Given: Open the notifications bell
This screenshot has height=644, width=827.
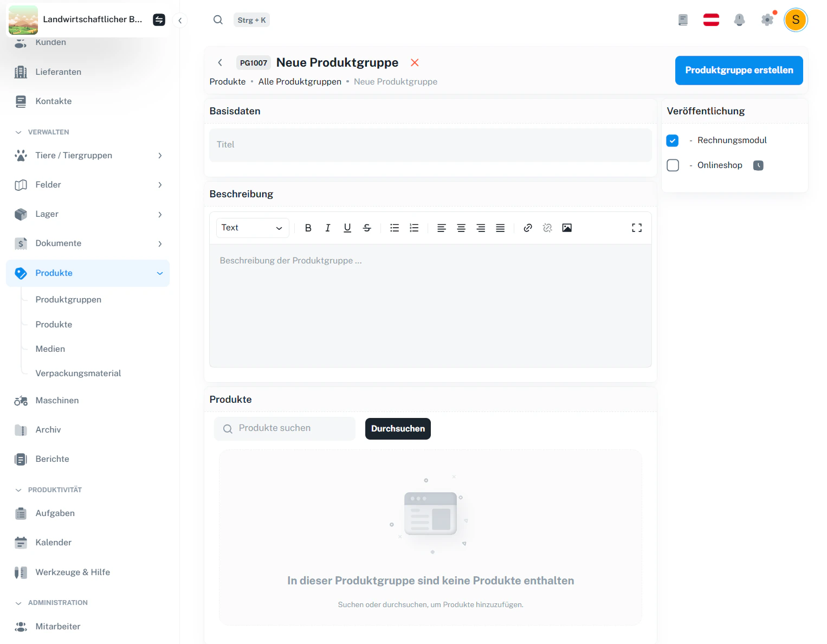Looking at the screenshot, I should coord(739,20).
